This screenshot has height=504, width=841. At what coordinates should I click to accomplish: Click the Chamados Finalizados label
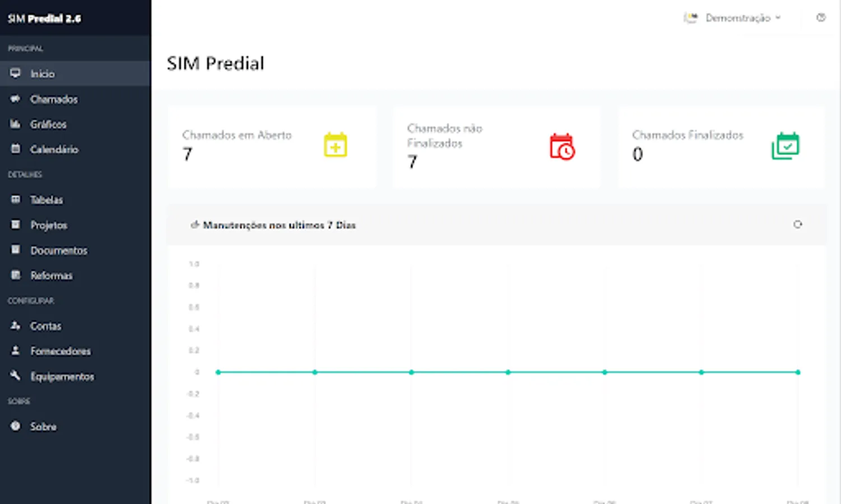687,135
